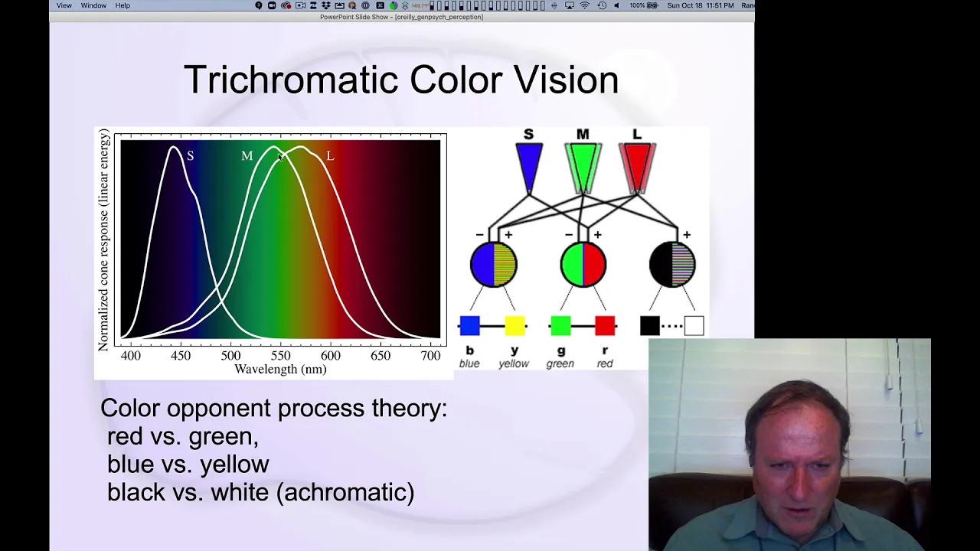Viewport: 980px width, 551px height.
Task: Click the green square swatch above g
Action: [x=560, y=326]
